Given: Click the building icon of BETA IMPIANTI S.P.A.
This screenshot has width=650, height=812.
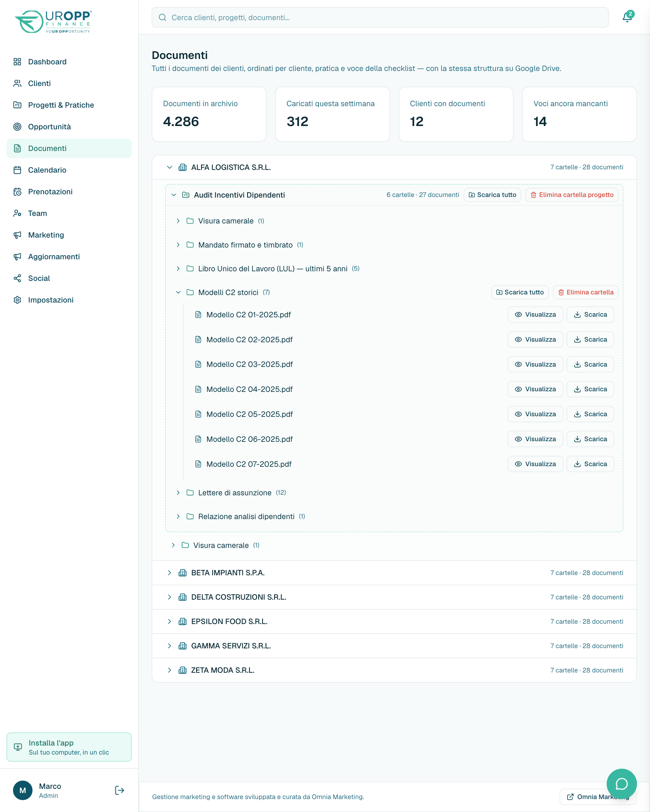Looking at the screenshot, I should (182, 573).
